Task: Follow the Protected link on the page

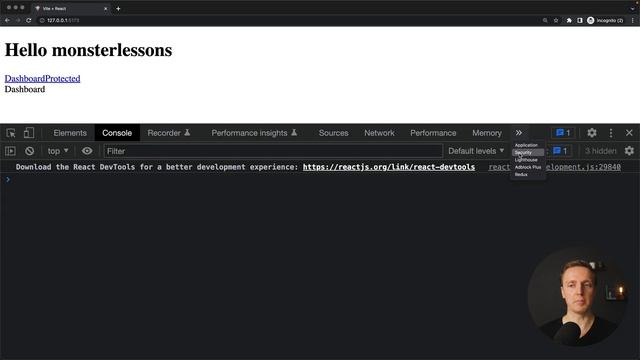Action: 62,78
